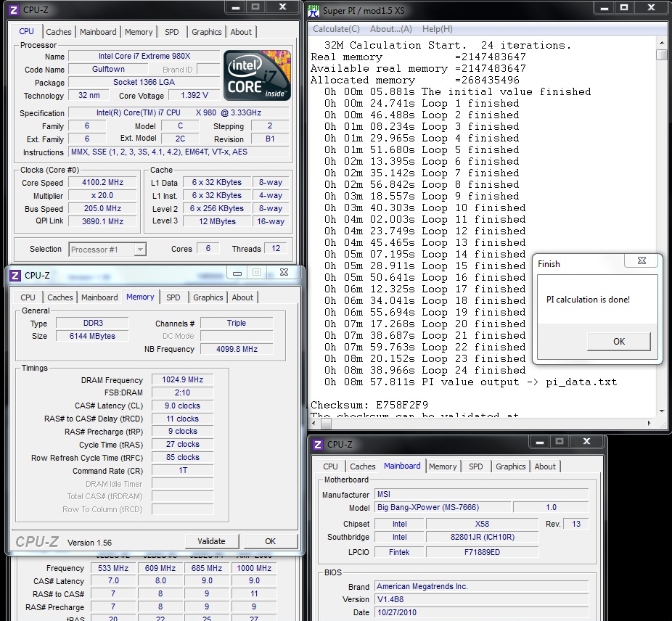672x621 pixels.
Task: Click the package value 'Socket 1366 LGA'
Action: 144,82
